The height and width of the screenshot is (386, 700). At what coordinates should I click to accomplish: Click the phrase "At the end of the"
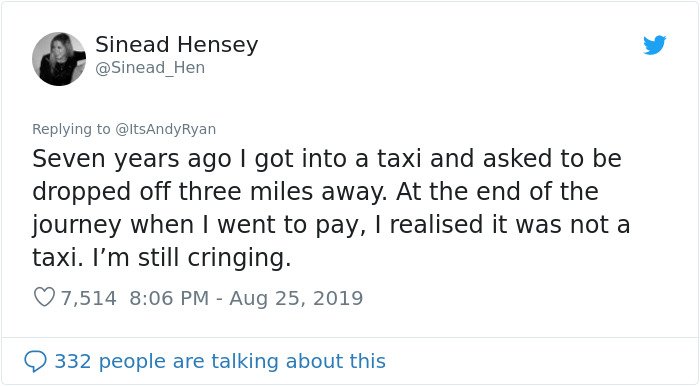(497, 191)
